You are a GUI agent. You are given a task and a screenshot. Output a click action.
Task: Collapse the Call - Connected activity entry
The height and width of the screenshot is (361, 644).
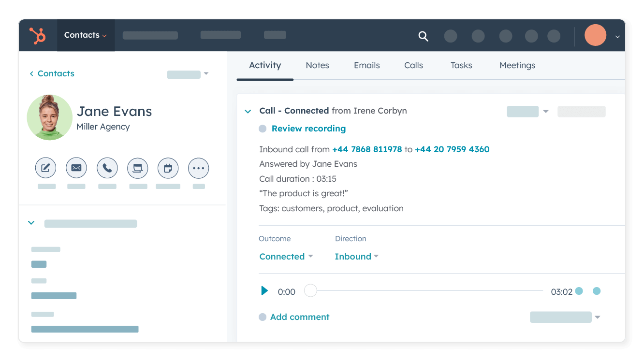pyautogui.click(x=248, y=111)
